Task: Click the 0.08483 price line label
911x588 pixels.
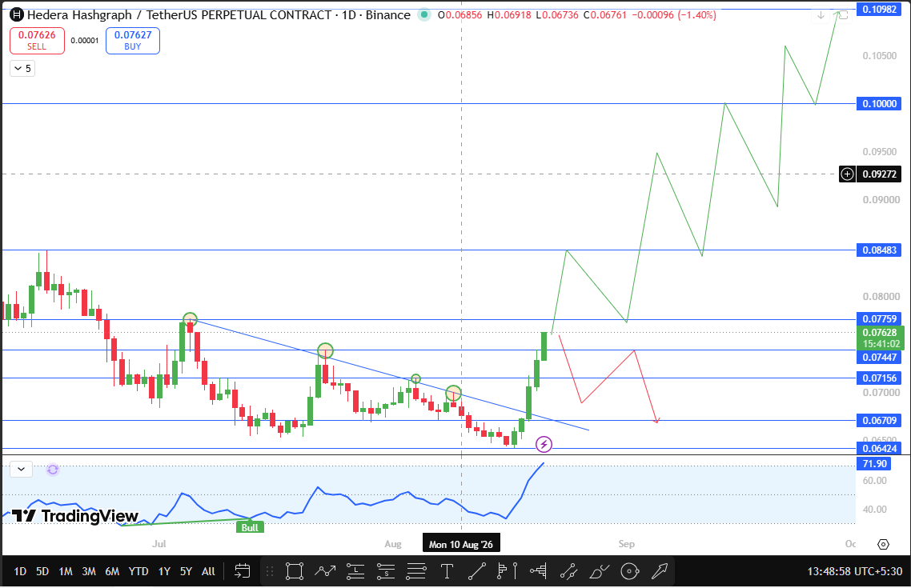Action: click(879, 250)
